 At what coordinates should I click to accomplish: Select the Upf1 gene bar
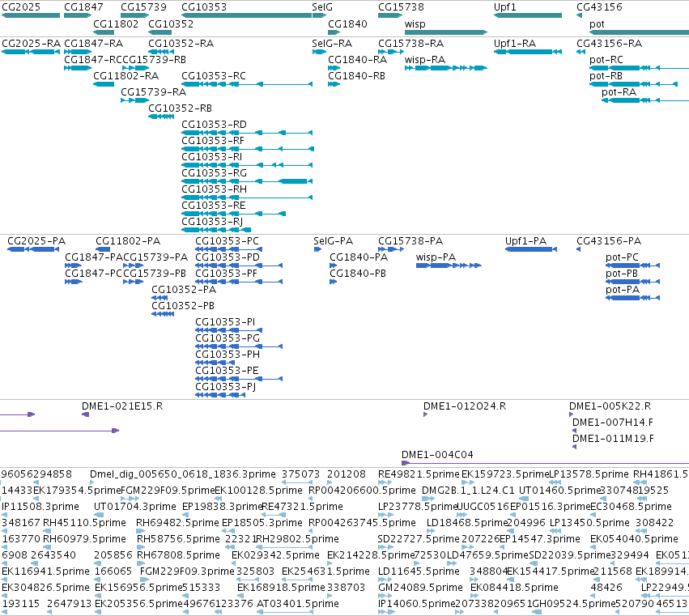[528, 15]
